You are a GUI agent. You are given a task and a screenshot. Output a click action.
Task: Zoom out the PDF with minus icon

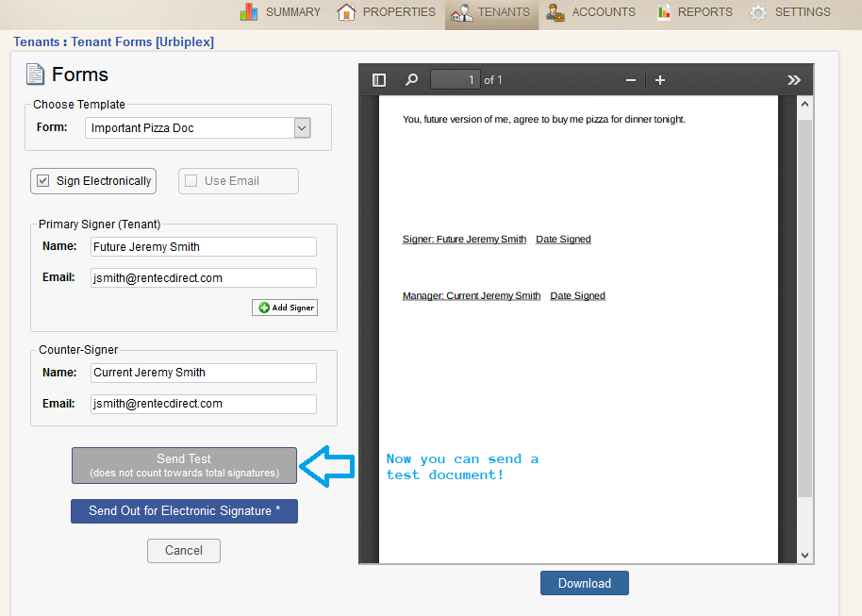pyautogui.click(x=631, y=80)
